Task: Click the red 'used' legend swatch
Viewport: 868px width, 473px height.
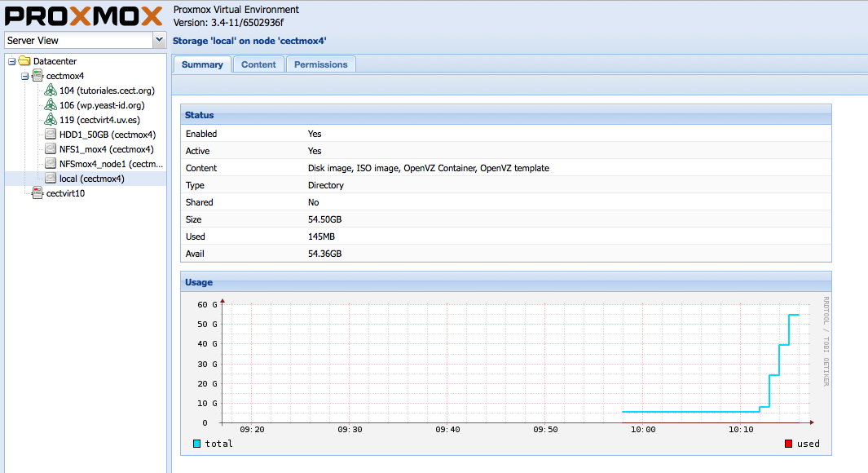Action: click(x=788, y=443)
